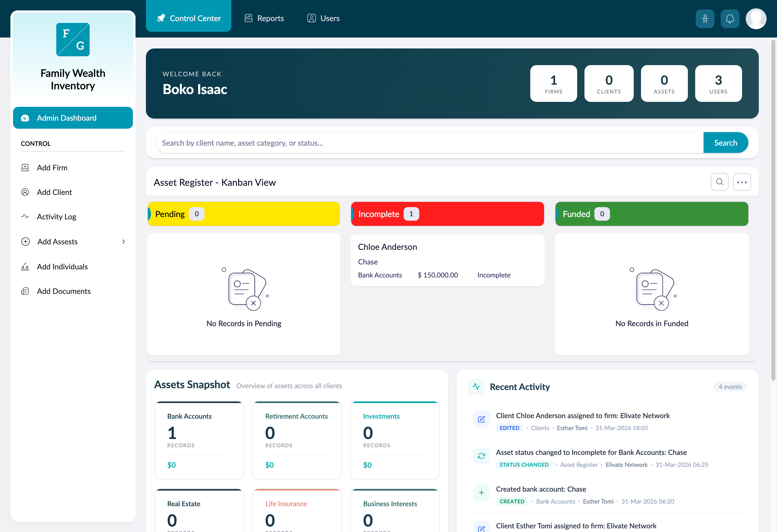This screenshot has width=777, height=532.
Task: Click the Add Documents sidebar icon
Action: click(x=25, y=291)
